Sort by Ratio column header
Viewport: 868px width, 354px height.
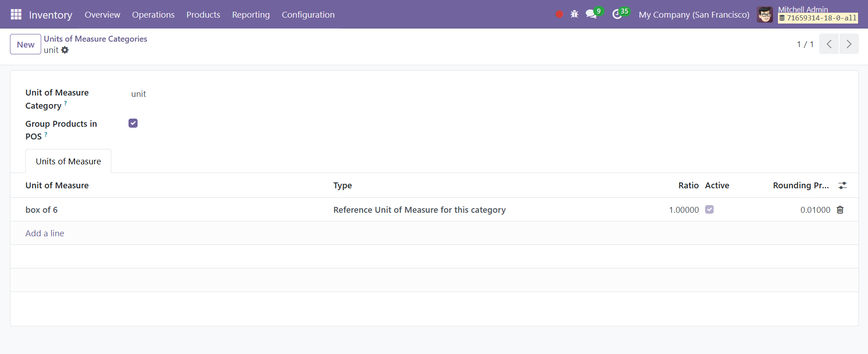tap(688, 185)
